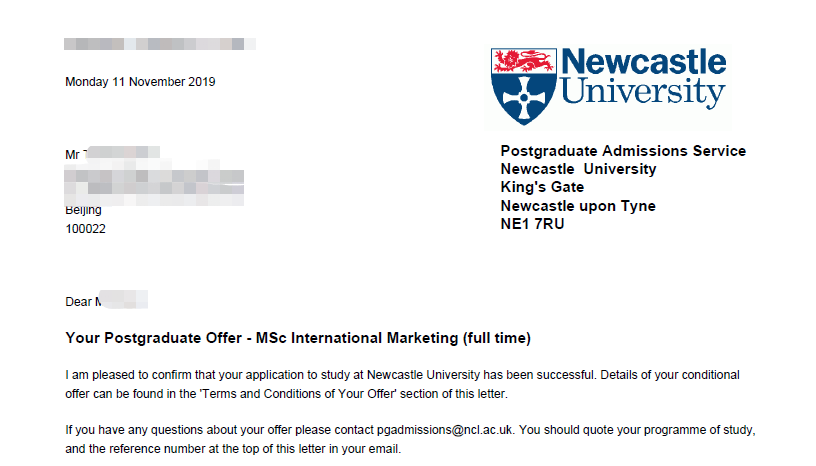The image size is (816, 466).
Task: Click the 'University' logo wordmark
Action: [x=643, y=92]
